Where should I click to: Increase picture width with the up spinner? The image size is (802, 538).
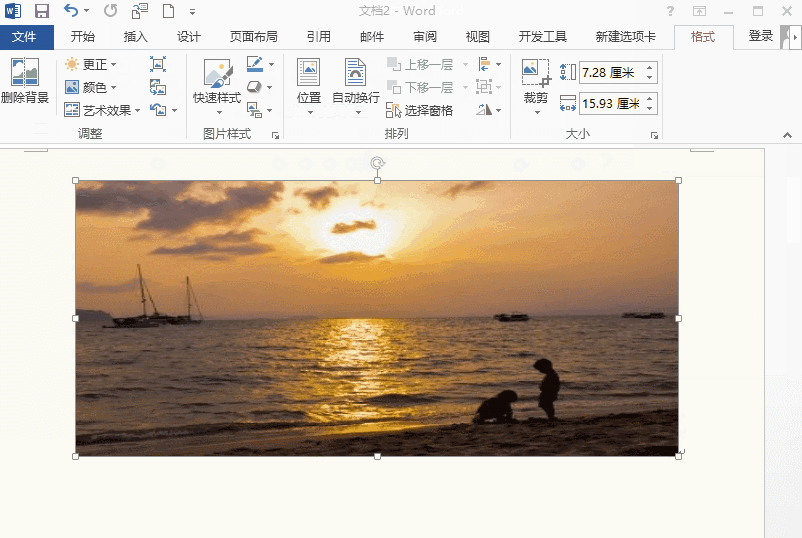[x=650, y=98]
